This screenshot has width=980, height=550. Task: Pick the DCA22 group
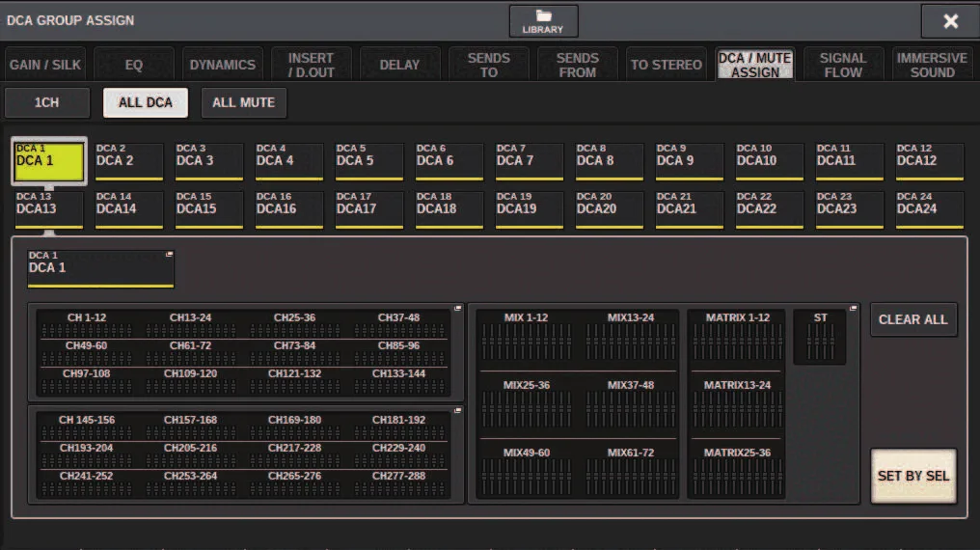(769, 209)
